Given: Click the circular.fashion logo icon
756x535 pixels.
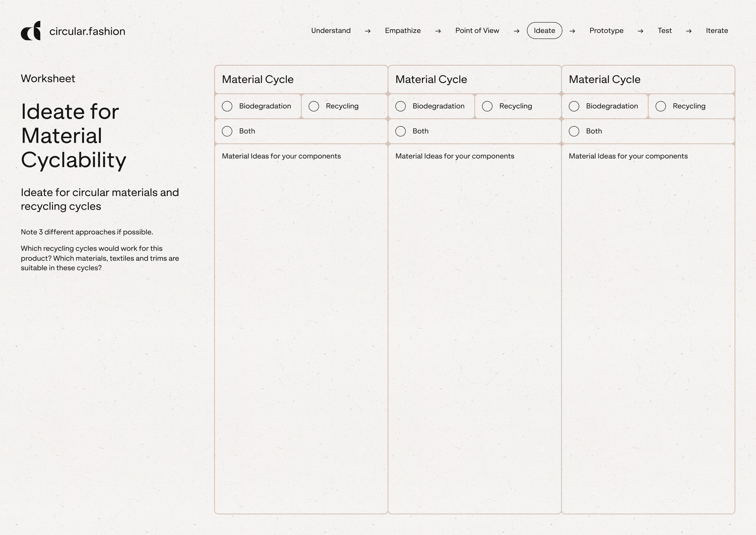Looking at the screenshot, I should [x=31, y=31].
